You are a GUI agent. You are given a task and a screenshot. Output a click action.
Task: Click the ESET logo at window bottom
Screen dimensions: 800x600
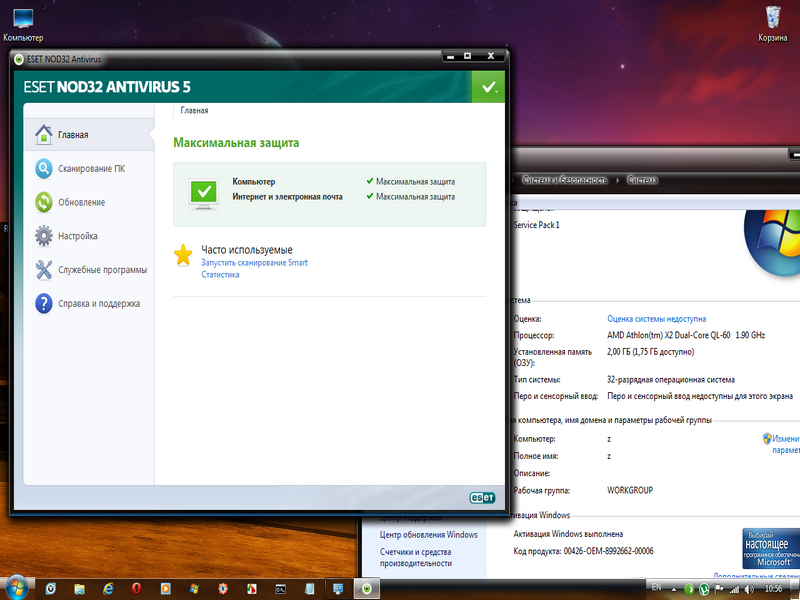(x=482, y=497)
